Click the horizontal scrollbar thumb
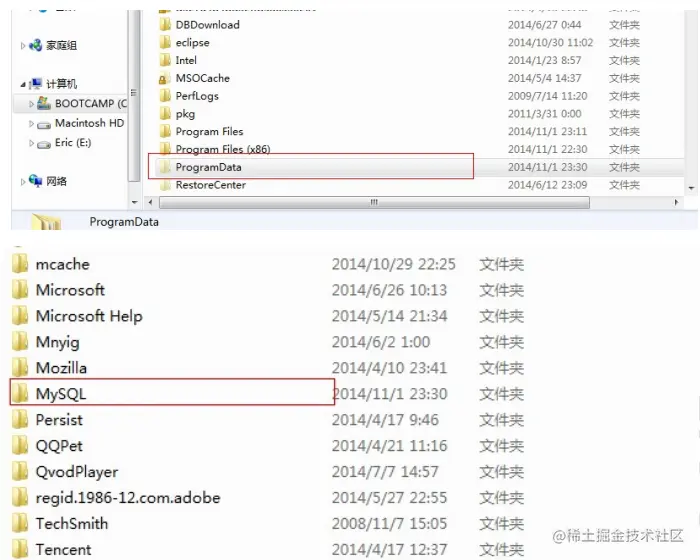 coord(374,202)
